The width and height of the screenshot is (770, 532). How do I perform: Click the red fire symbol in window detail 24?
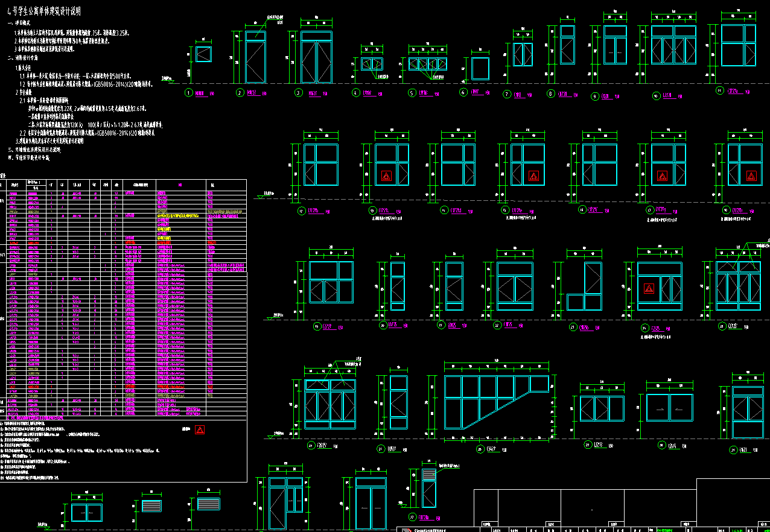point(649,288)
